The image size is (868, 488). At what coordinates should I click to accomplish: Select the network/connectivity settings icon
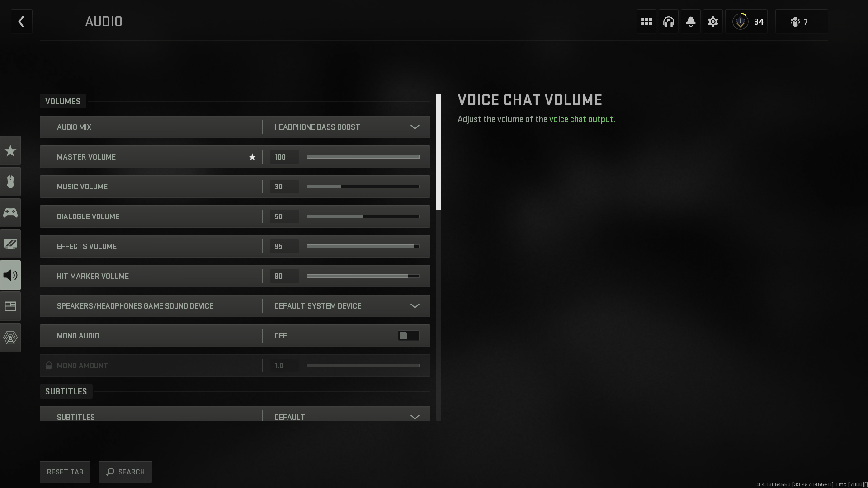point(10,337)
